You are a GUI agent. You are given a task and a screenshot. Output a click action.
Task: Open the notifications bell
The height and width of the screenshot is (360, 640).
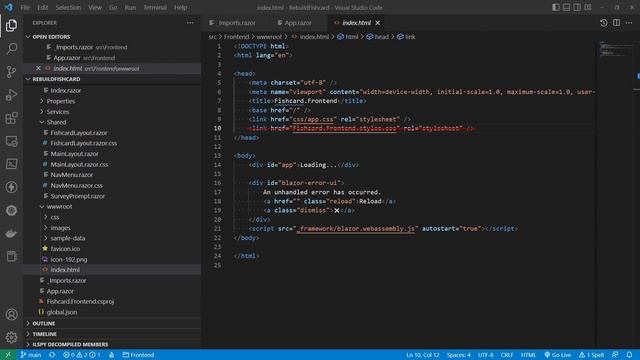(x=629, y=355)
